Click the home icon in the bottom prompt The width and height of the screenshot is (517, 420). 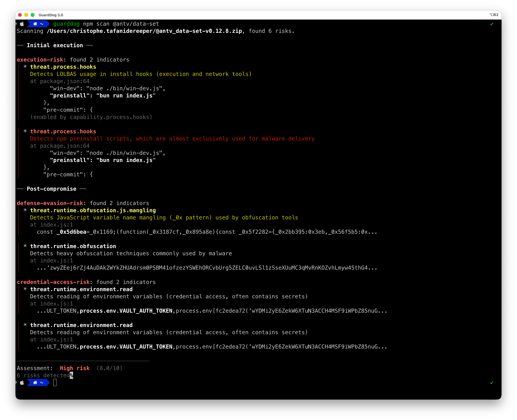pos(35,382)
